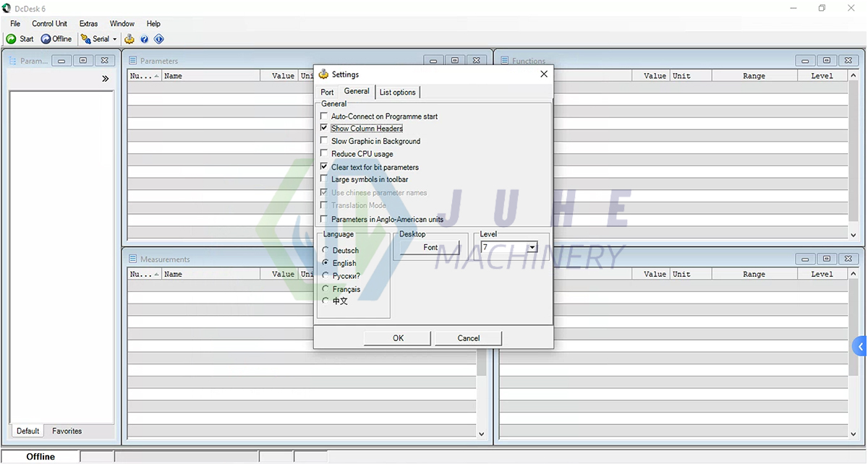This screenshot has height=464, width=868.
Task: Click the DcDesk application icon in title bar
Action: tap(7, 8)
